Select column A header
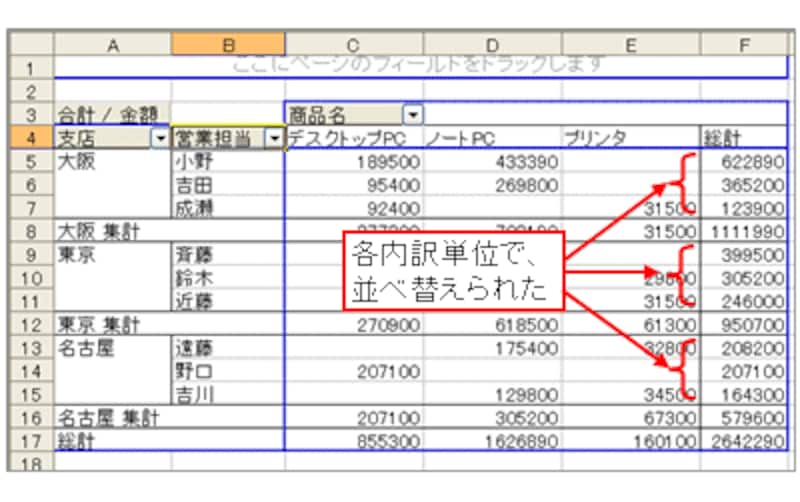The height and width of the screenshot is (502, 800). [112, 43]
